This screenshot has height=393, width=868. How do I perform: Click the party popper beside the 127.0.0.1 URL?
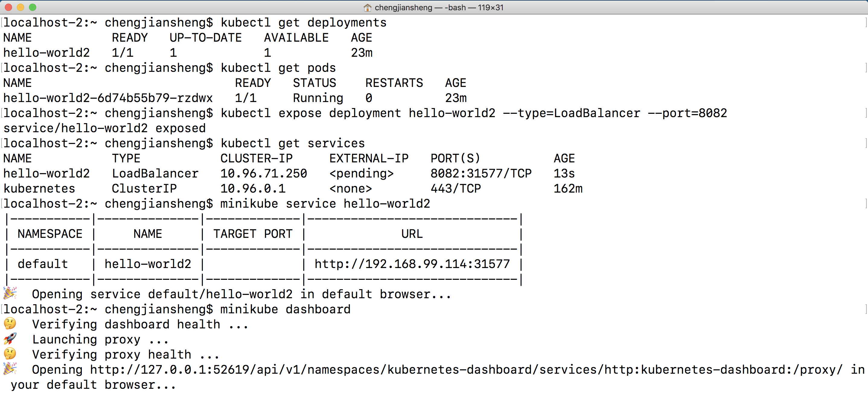point(10,369)
